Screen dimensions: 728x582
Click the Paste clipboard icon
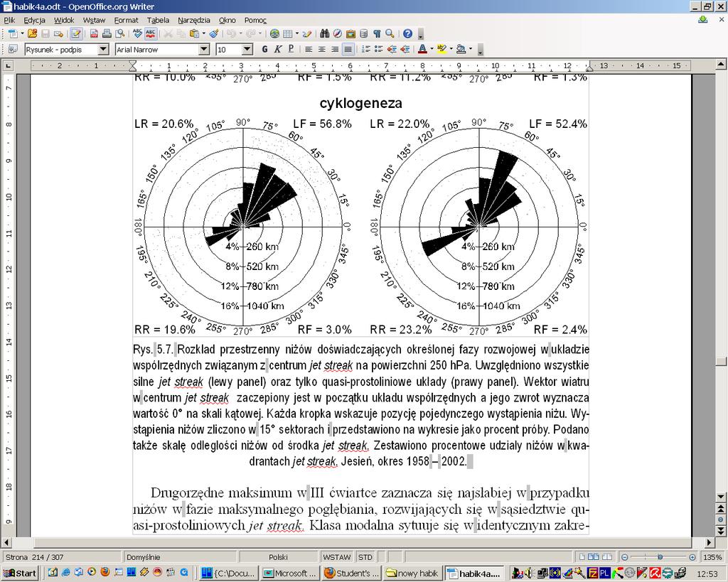pos(194,33)
